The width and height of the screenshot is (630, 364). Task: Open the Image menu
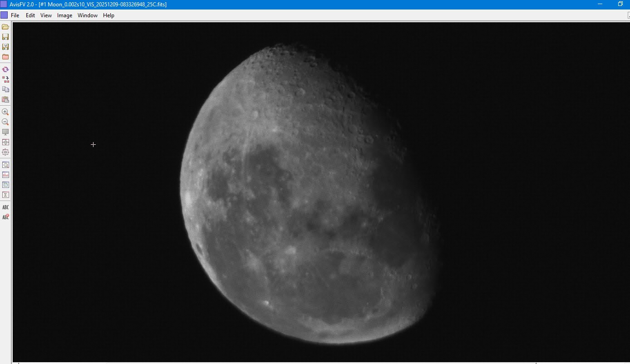pos(64,15)
